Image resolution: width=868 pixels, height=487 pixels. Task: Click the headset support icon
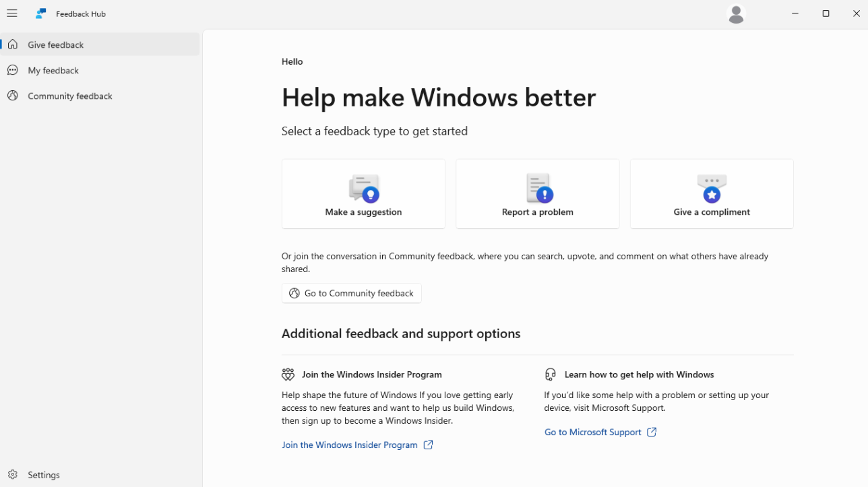coord(551,375)
